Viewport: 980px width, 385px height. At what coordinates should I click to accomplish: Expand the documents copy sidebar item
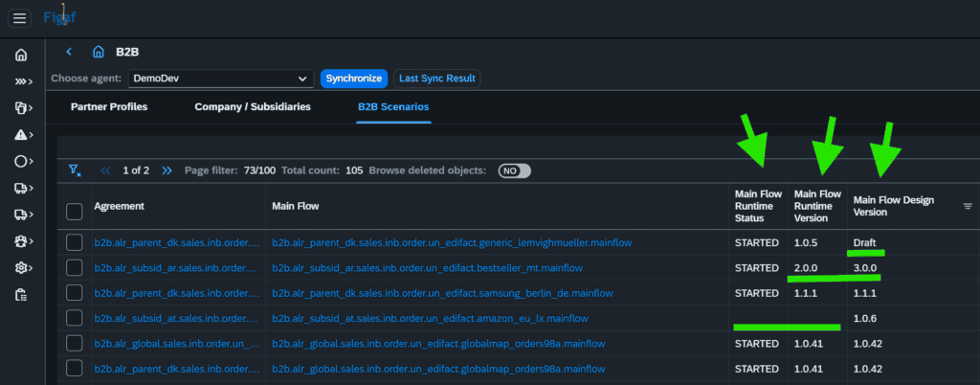click(x=24, y=108)
